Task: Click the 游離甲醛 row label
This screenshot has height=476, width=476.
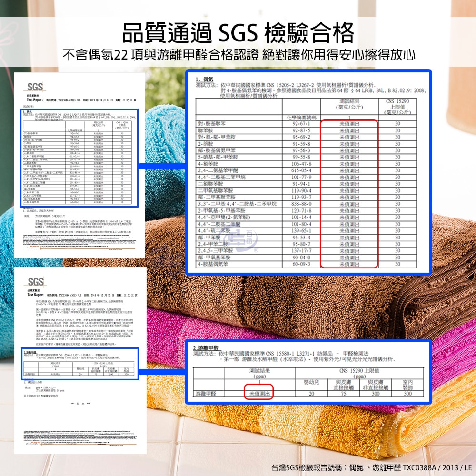Action: (x=206, y=394)
